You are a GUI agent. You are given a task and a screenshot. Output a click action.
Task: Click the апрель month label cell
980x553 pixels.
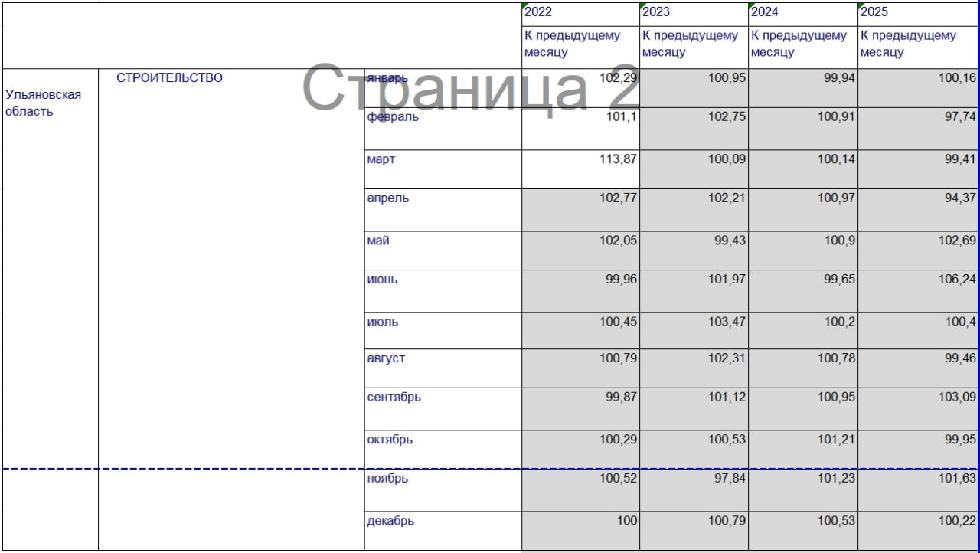[442, 208]
